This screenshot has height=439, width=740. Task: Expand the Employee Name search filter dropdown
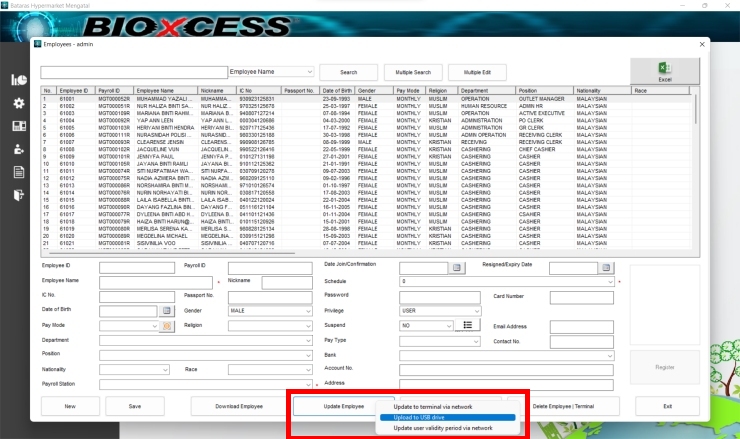coord(309,72)
